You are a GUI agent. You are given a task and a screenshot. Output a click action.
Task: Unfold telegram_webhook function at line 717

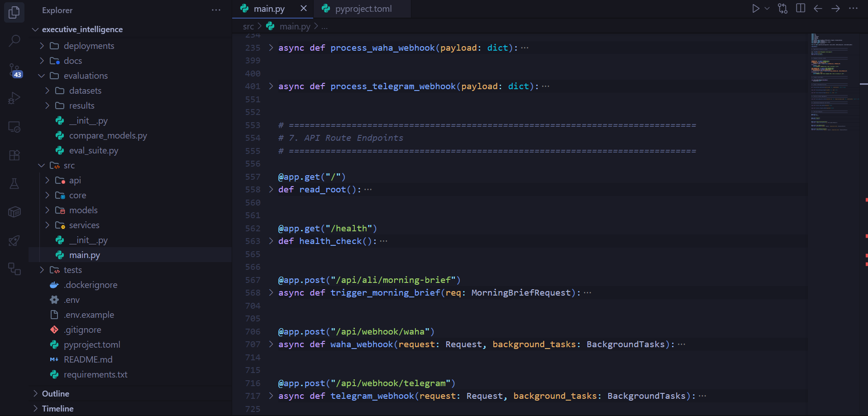pos(271,396)
